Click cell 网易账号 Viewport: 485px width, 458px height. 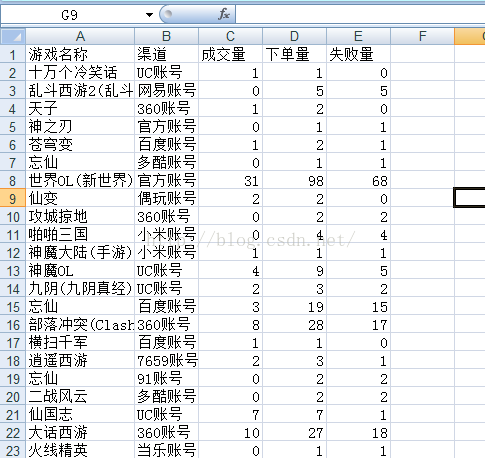pyautogui.click(x=167, y=90)
